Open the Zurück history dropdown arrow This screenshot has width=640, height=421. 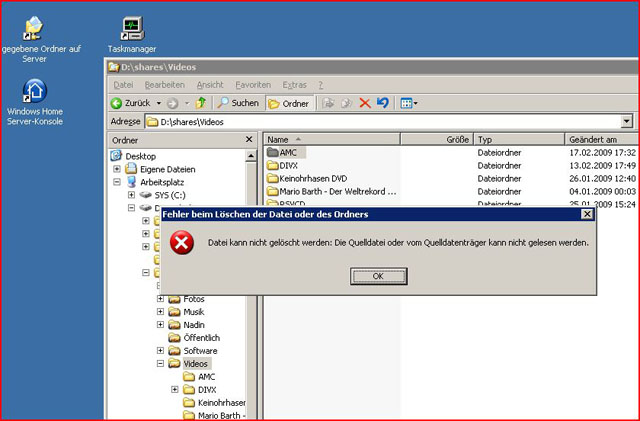click(159, 103)
